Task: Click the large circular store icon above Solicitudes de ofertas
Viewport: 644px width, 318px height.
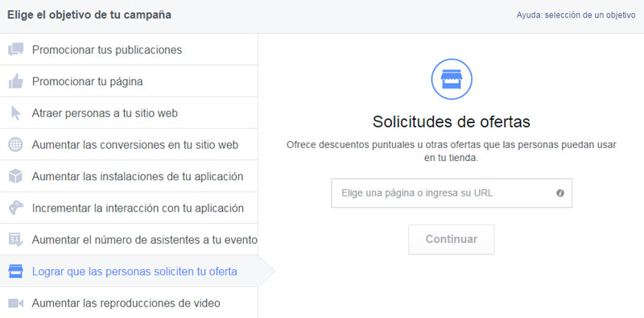Action: pos(452,79)
